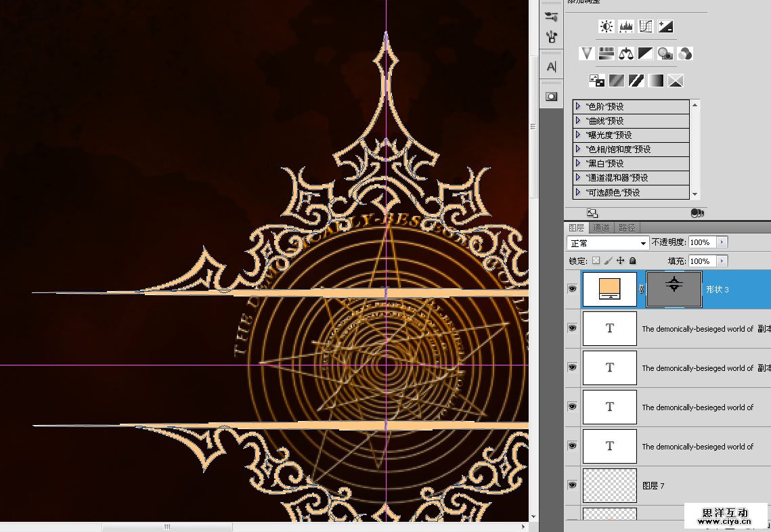Image resolution: width=771 pixels, height=532 pixels.
Task: Click the Levels adjustment icon
Action: pyautogui.click(x=626, y=27)
